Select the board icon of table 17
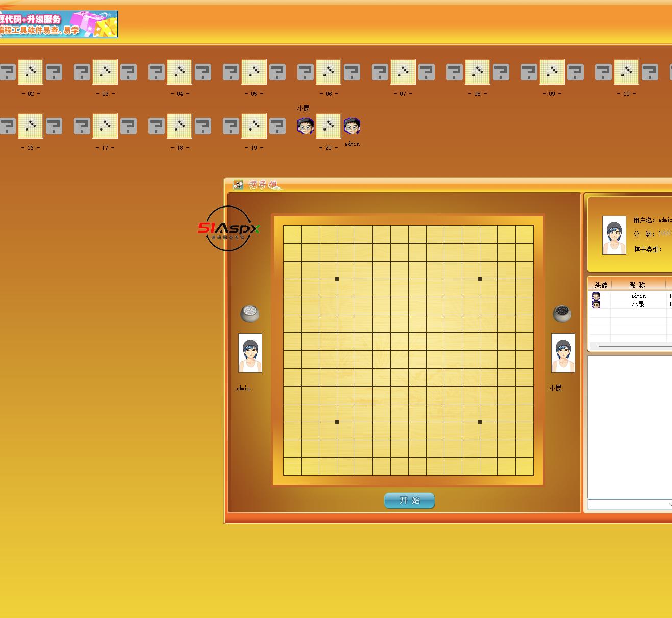This screenshot has width=672, height=618. click(x=105, y=126)
